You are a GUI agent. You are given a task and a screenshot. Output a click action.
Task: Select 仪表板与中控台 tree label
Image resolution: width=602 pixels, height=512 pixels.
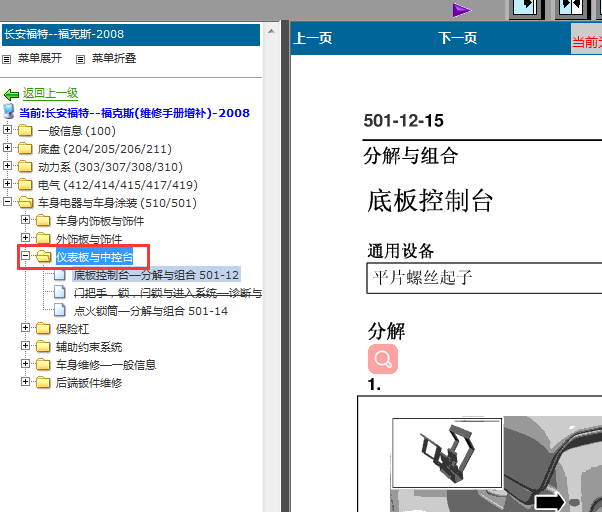point(94,257)
